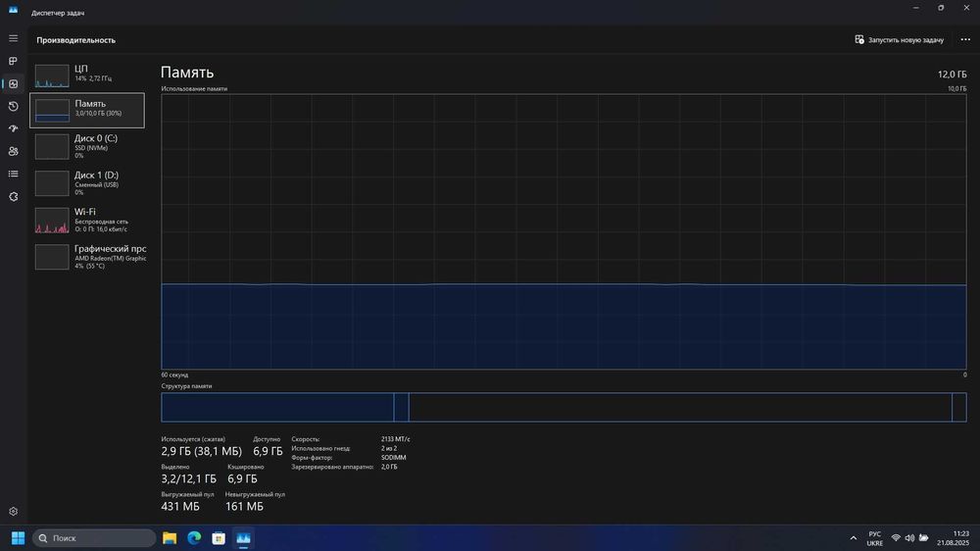Open the Wi-Fi network tray icon
This screenshot has width=980, height=551.
(896, 538)
